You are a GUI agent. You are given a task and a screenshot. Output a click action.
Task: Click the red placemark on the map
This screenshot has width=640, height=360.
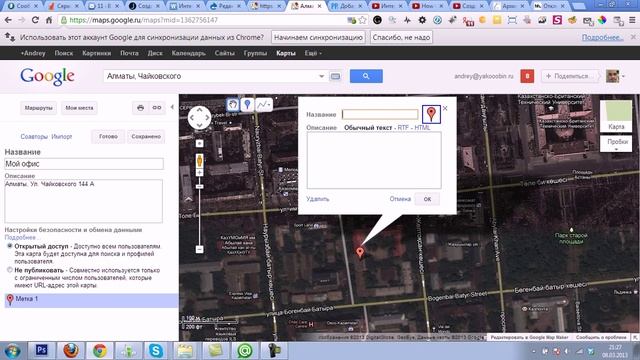360,252
